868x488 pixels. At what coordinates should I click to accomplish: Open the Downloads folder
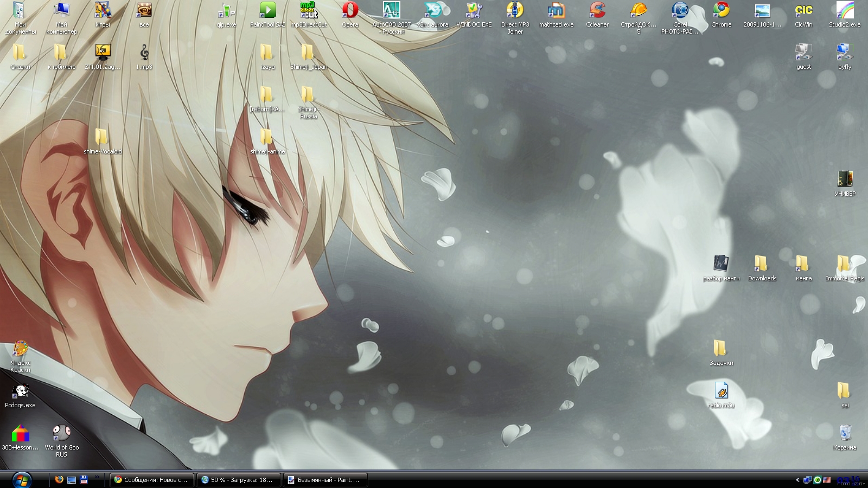point(762,268)
